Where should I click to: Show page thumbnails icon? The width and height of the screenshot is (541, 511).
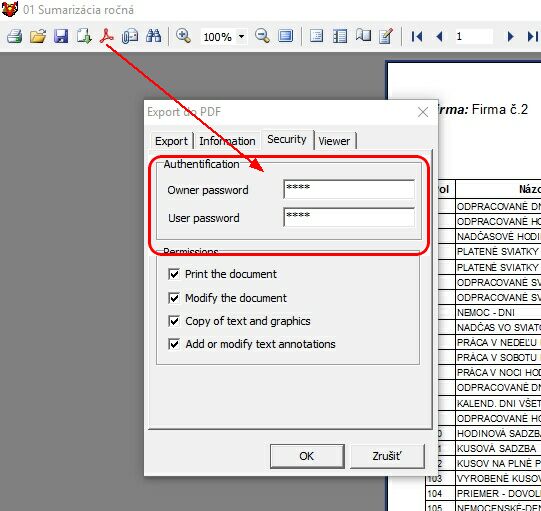tap(340, 36)
